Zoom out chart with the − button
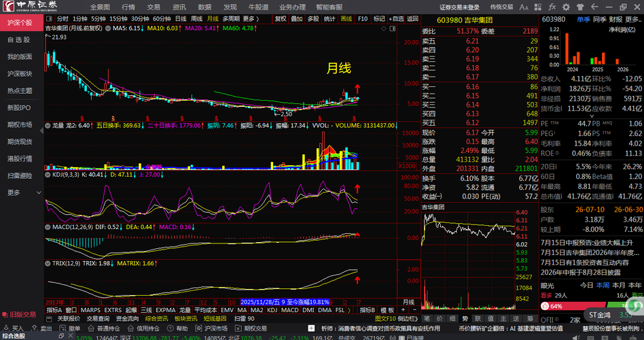 click(414, 310)
